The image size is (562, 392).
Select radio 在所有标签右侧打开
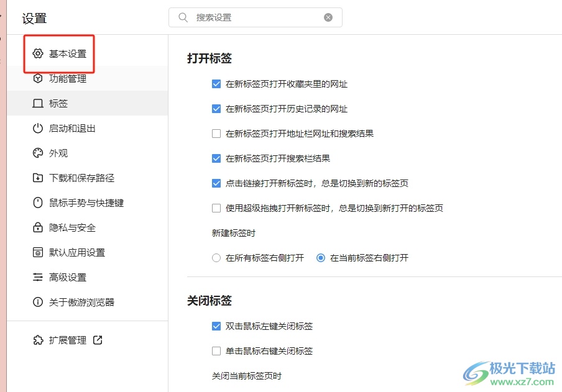pyautogui.click(x=216, y=258)
